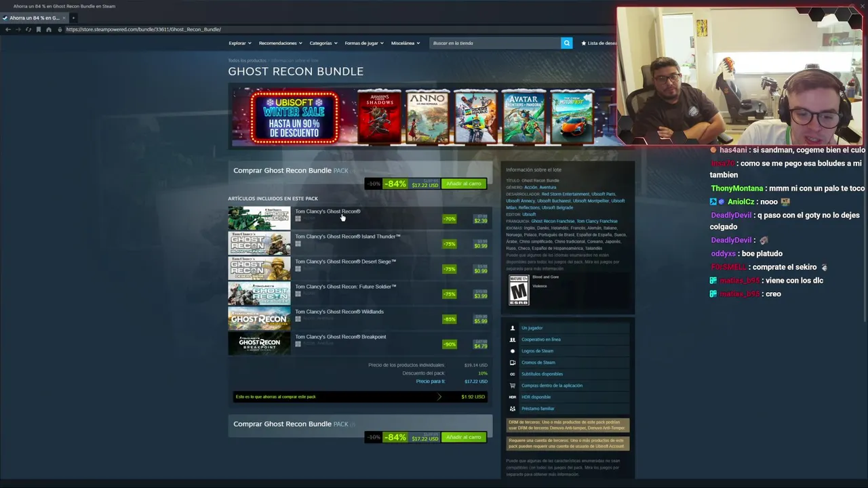
Task: Click the bookmark icon in the browser toolbar
Action: point(39,29)
